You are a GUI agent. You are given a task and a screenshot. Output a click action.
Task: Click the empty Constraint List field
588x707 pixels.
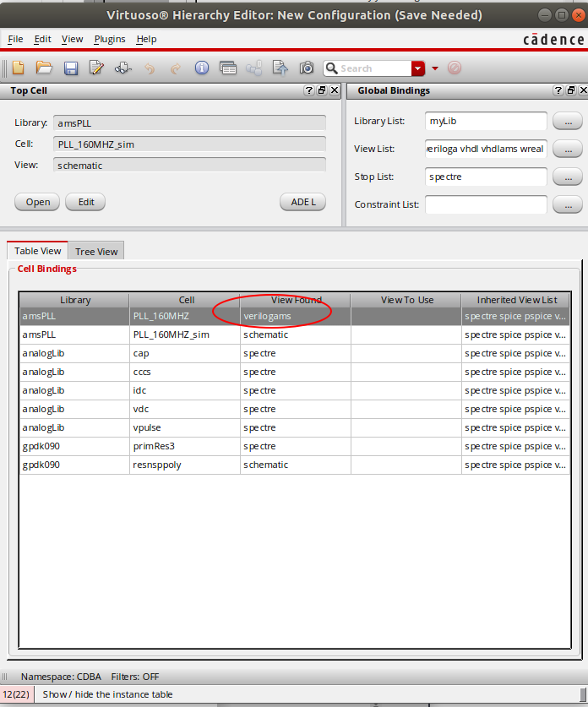486,204
